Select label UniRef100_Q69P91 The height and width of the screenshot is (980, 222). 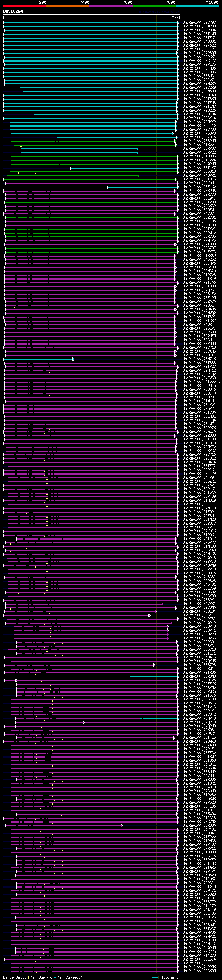pyautogui.click(x=199, y=397)
